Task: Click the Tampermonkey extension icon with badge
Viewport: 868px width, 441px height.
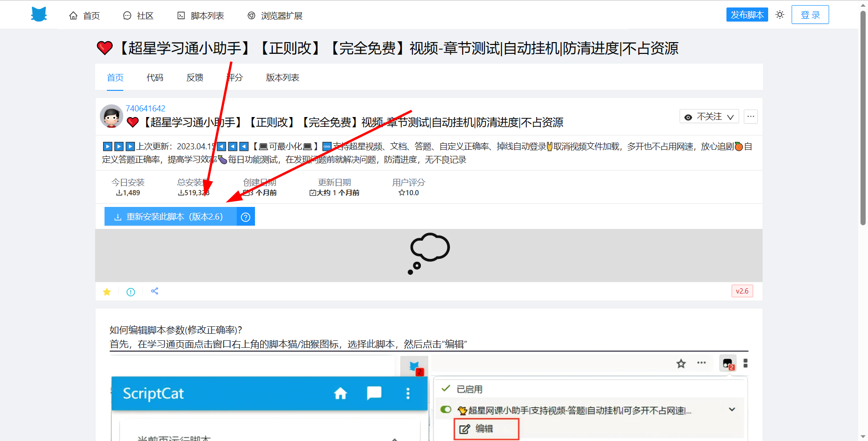Action: point(728,363)
